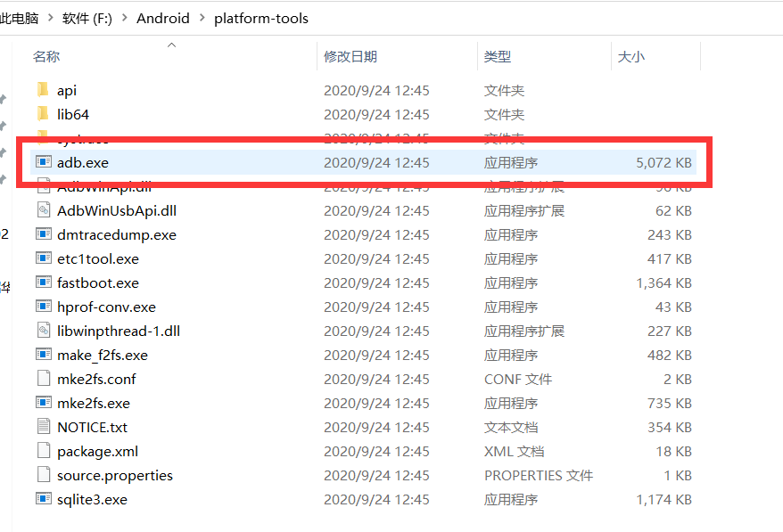
Task: Select the dmtracedump.exe file name
Action: tap(117, 235)
